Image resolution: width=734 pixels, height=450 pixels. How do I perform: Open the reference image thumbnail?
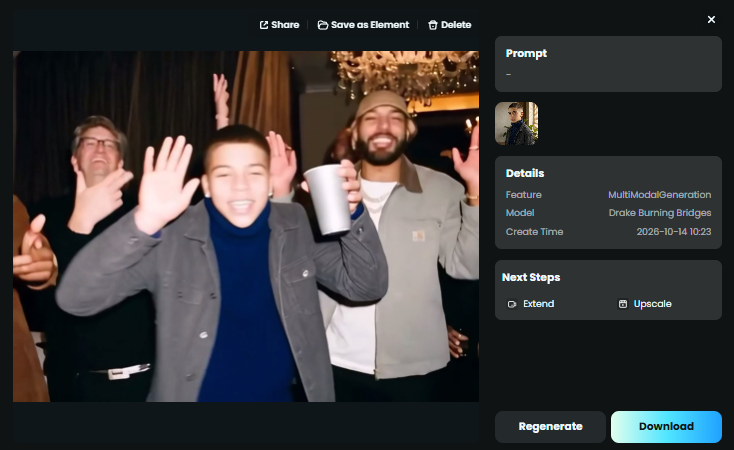(516, 123)
